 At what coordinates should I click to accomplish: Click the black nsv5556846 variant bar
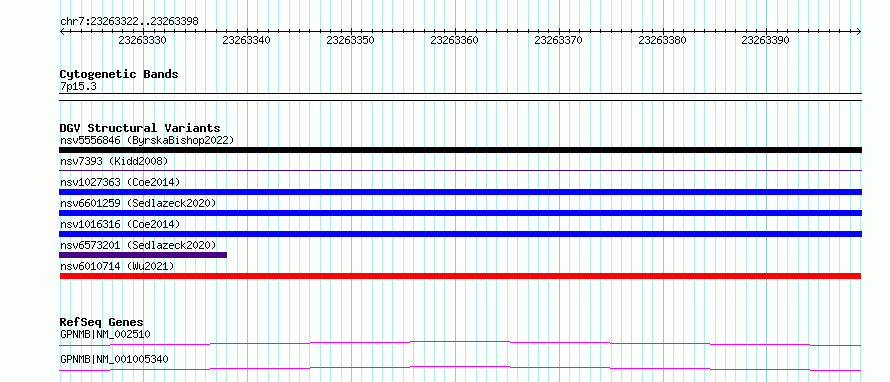(x=460, y=150)
